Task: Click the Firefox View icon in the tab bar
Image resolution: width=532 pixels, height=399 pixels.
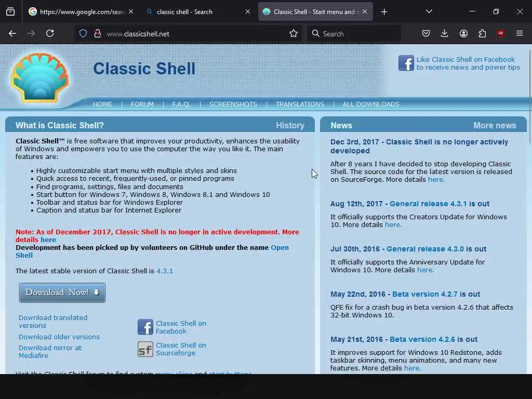Action: 10,12
